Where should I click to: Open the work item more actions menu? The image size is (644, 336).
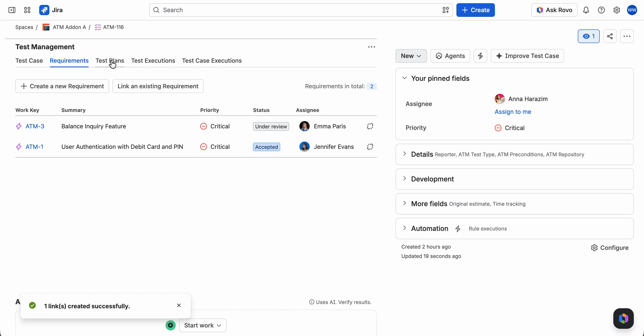[x=627, y=36]
